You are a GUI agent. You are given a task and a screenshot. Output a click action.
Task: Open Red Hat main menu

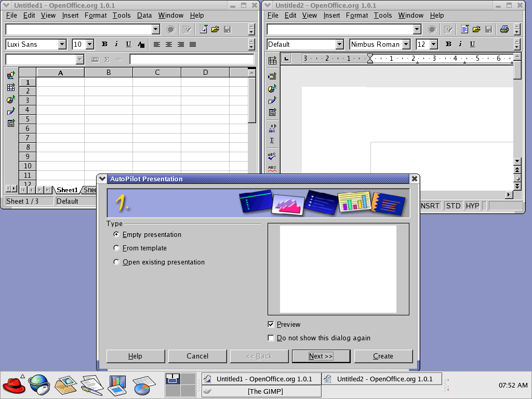tap(14, 385)
